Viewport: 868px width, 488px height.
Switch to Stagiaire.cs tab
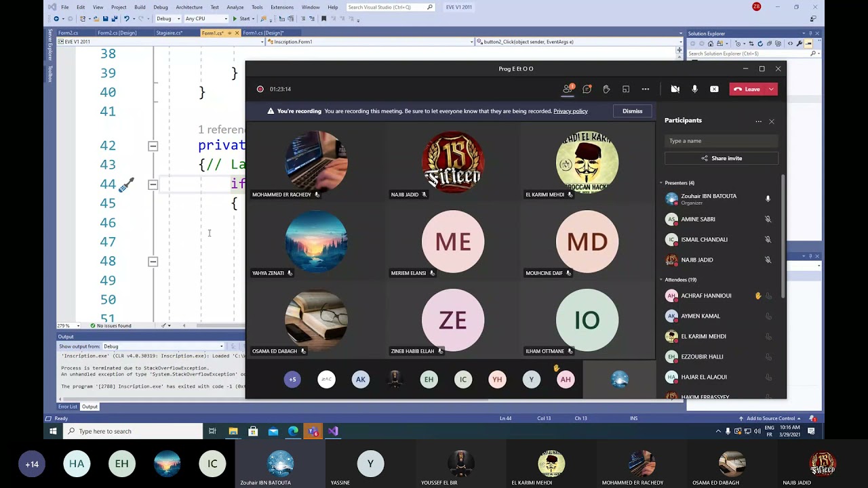coord(169,33)
